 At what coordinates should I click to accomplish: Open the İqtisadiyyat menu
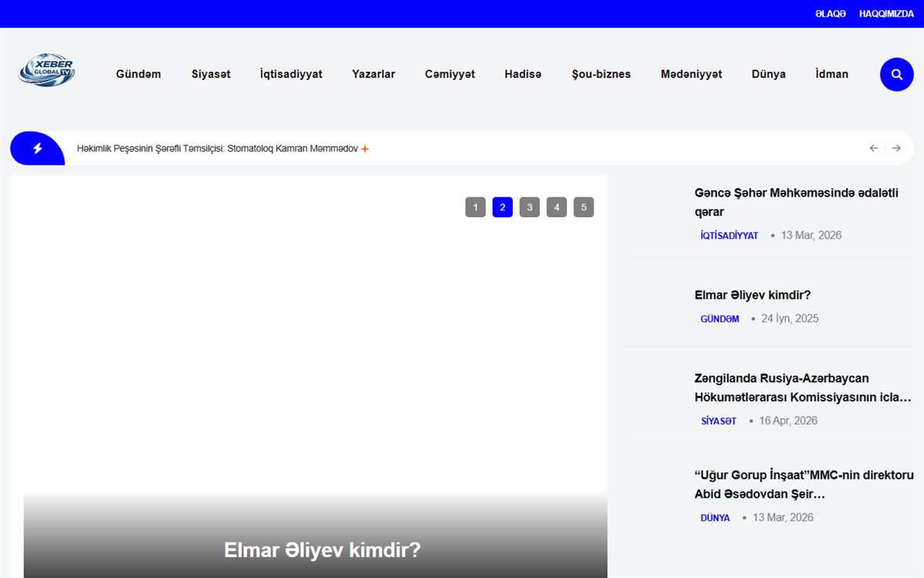tap(291, 74)
